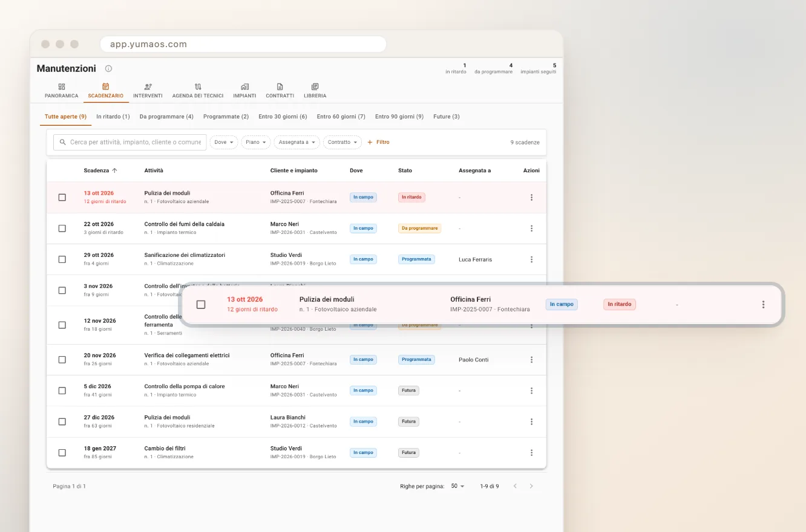This screenshot has width=806, height=532.
Task: Open the Dove filter dropdown
Action: [x=224, y=142]
